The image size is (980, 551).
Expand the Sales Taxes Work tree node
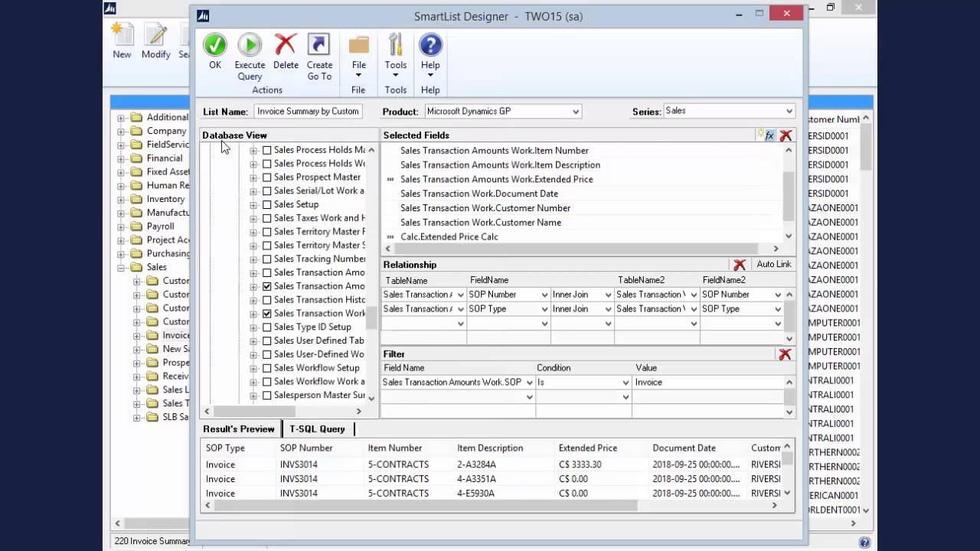[253, 219]
